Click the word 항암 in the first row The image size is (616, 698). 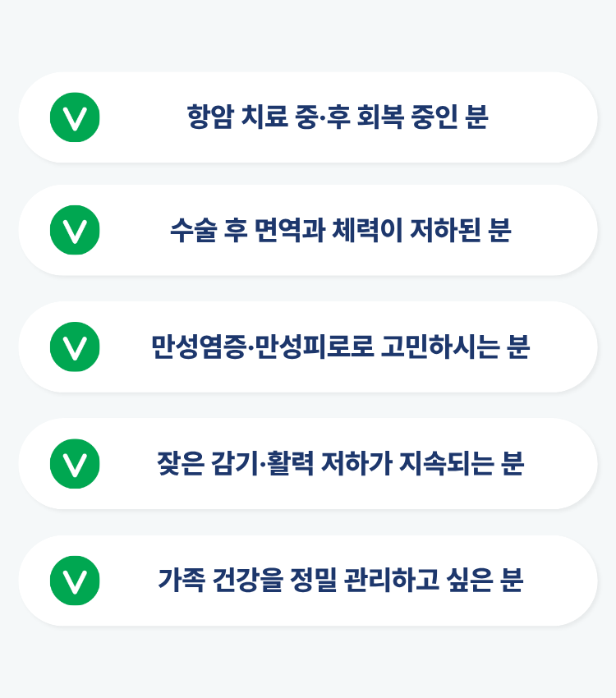[x=210, y=117]
